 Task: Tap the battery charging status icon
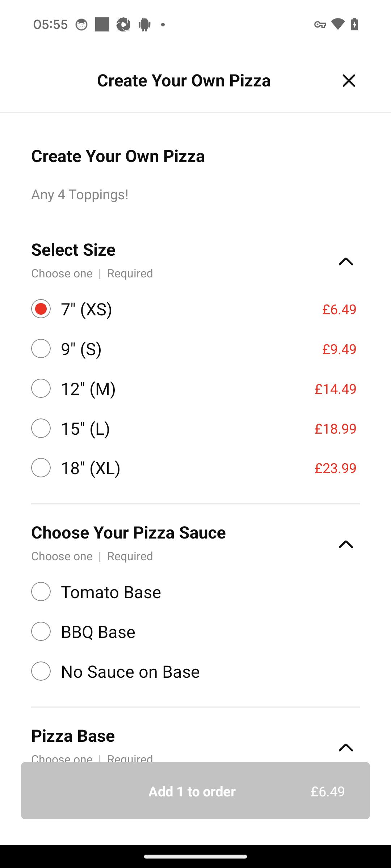pyautogui.click(x=354, y=25)
